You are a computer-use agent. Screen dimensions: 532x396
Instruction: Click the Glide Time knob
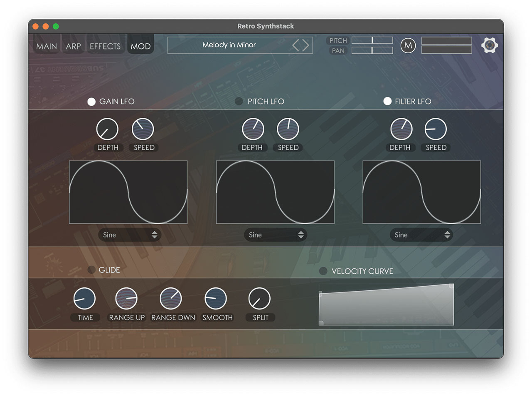pyautogui.click(x=84, y=299)
